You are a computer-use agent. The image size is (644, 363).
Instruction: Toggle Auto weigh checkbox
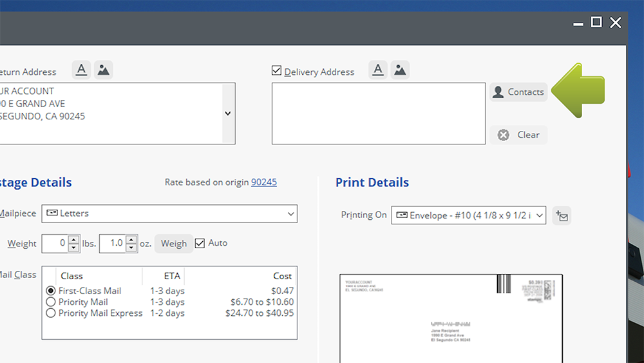click(200, 243)
